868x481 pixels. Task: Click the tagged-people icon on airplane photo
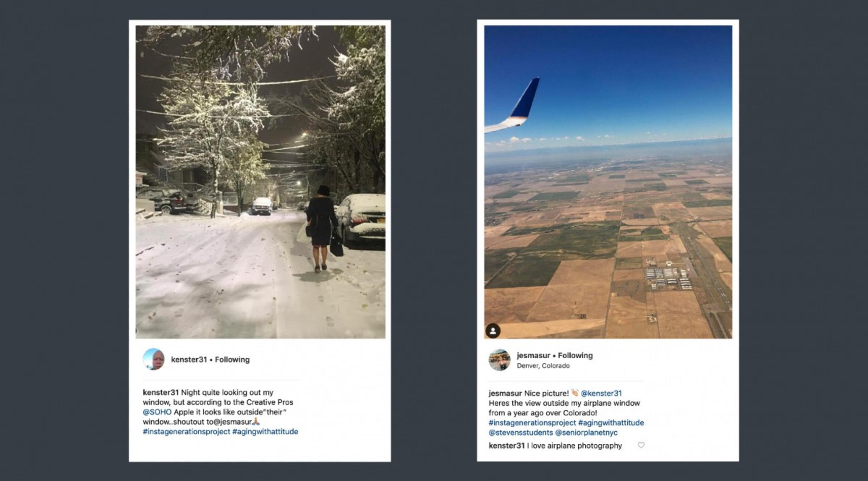tap(493, 331)
